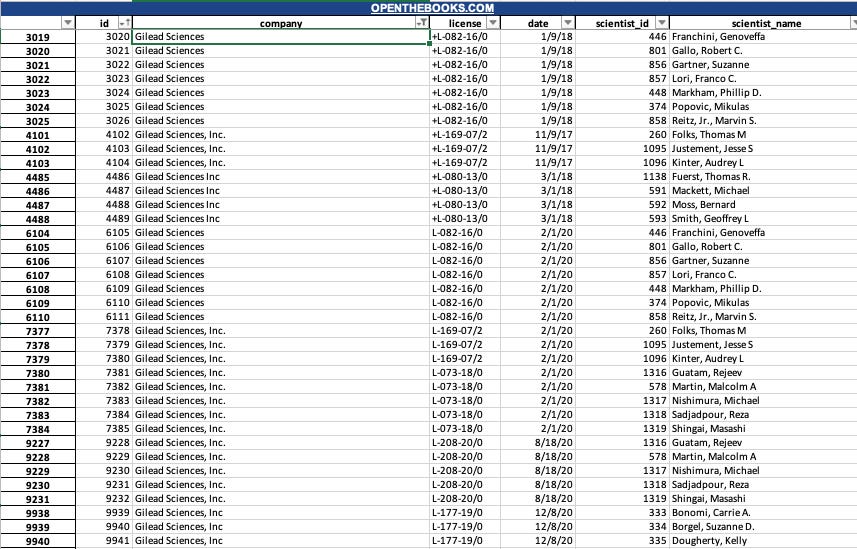Select license L-177-19/0 in row 9939
The height and width of the screenshot is (549, 857).
tap(465, 527)
